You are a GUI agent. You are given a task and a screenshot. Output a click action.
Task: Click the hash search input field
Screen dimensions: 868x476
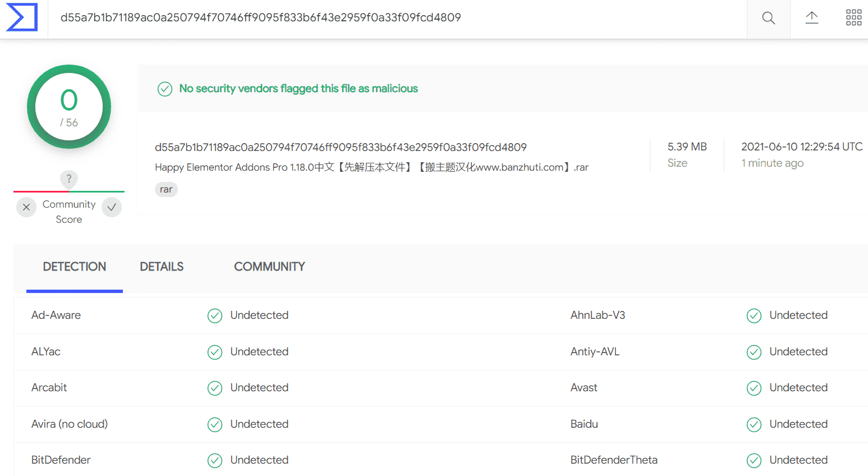(397, 18)
